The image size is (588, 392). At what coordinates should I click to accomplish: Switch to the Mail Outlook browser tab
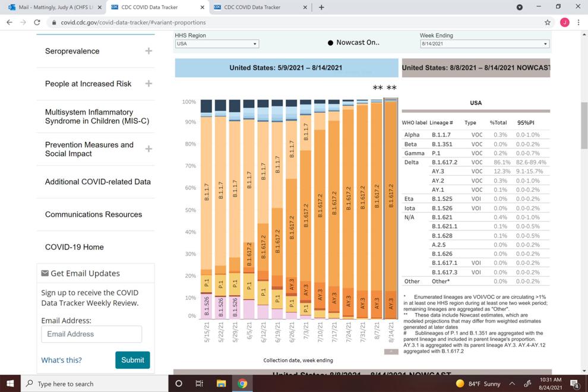click(x=54, y=7)
